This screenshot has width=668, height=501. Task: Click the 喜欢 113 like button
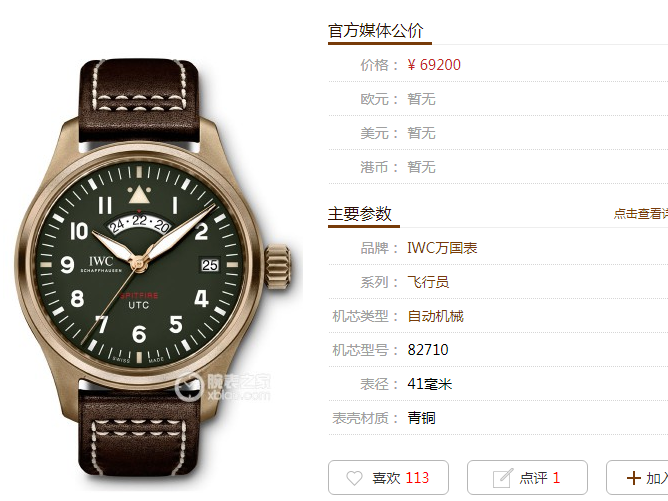click(x=388, y=478)
